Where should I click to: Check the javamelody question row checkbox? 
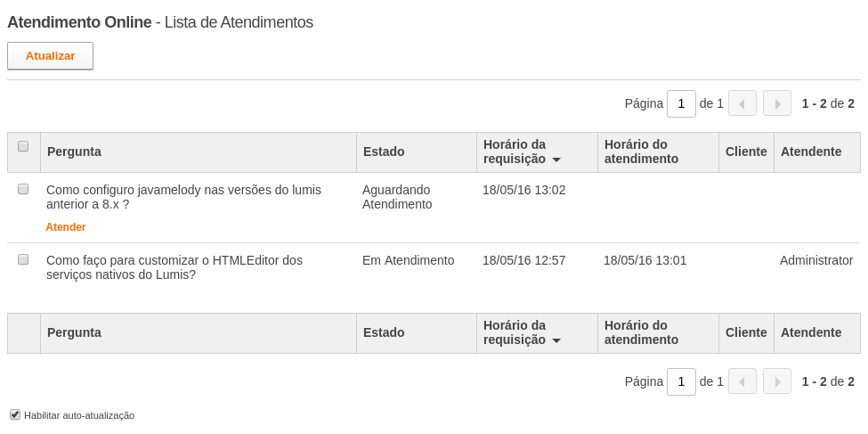[23, 189]
